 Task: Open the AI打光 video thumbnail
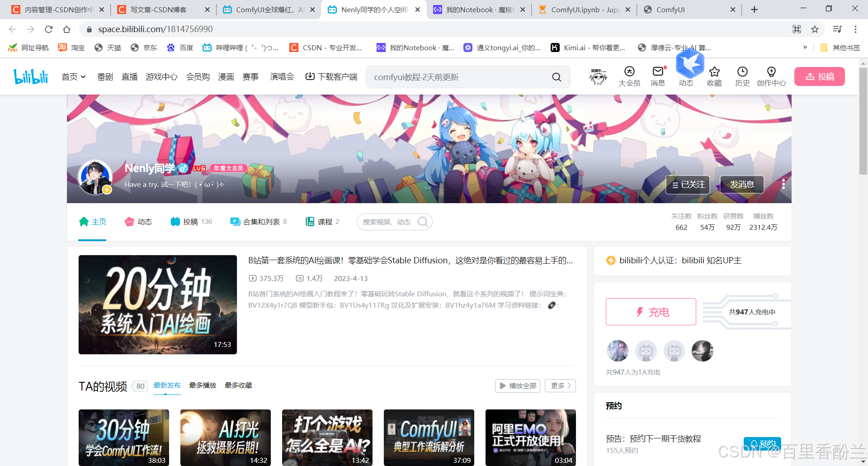[226, 437]
